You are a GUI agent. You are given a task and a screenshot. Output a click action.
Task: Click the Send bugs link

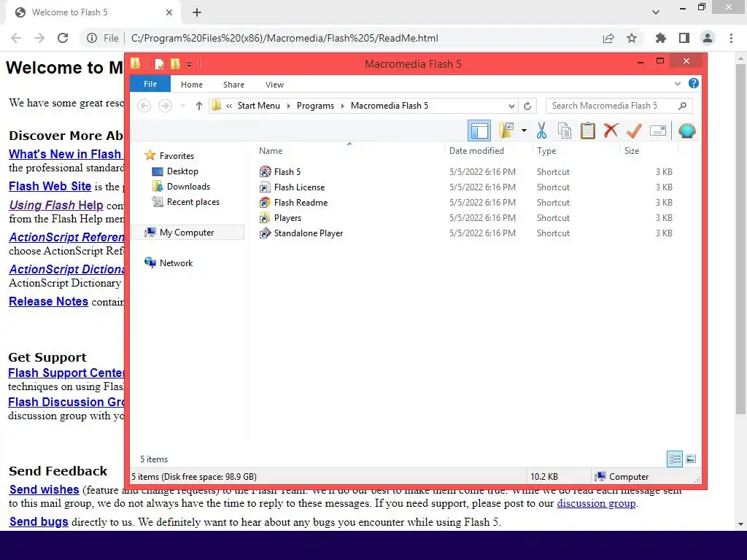(39, 521)
